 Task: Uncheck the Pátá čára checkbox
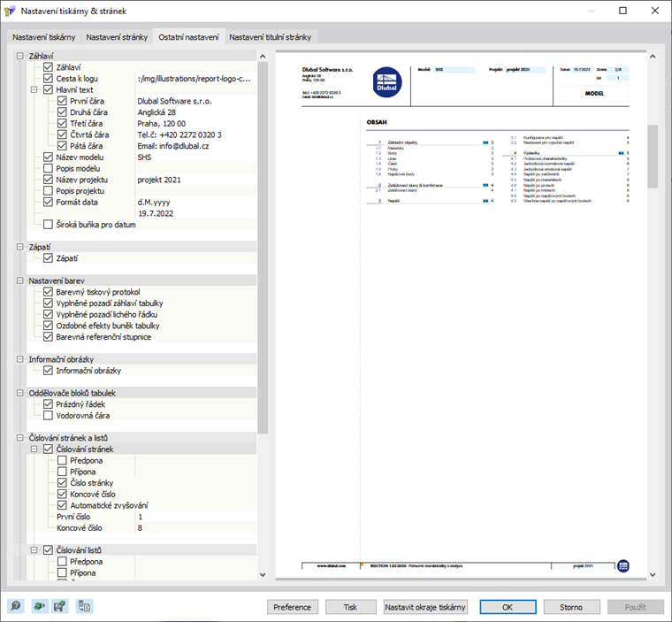(62, 146)
